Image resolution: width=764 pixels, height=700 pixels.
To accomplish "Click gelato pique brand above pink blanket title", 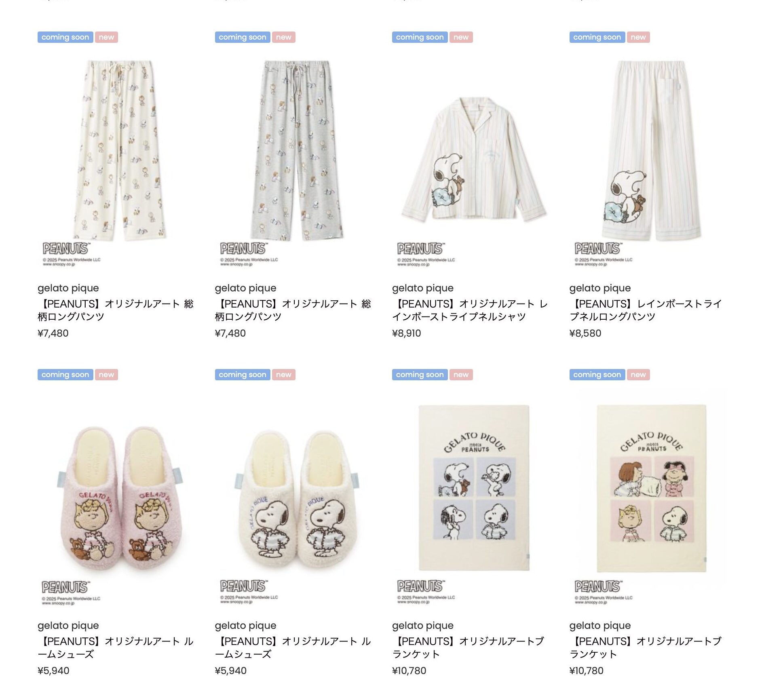I will click(600, 626).
